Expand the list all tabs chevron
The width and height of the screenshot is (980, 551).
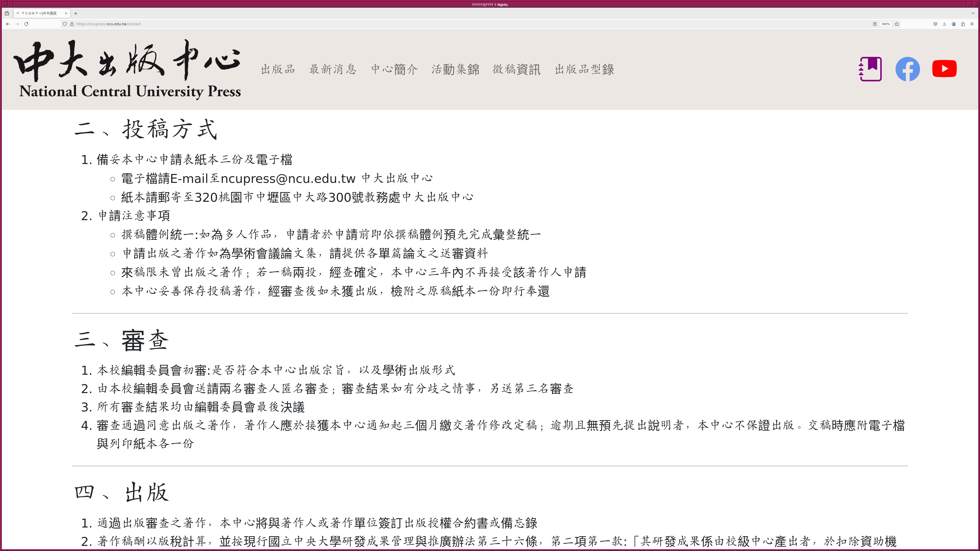pyautogui.click(x=973, y=13)
